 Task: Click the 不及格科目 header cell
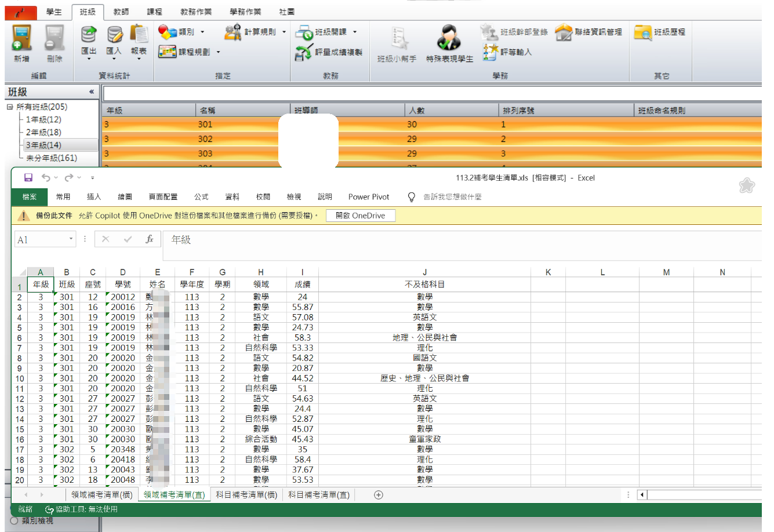424,285
